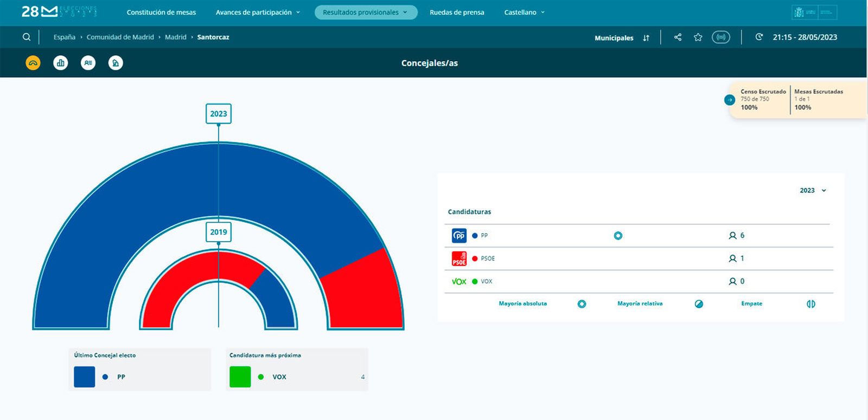This screenshot has width=868, height=420.
Task: Open Ruedas de prensa menu item
Action: [x=457, y=12]
